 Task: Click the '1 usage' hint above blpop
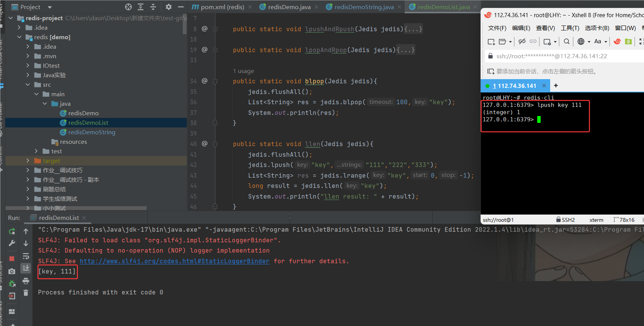pos(244,71)
